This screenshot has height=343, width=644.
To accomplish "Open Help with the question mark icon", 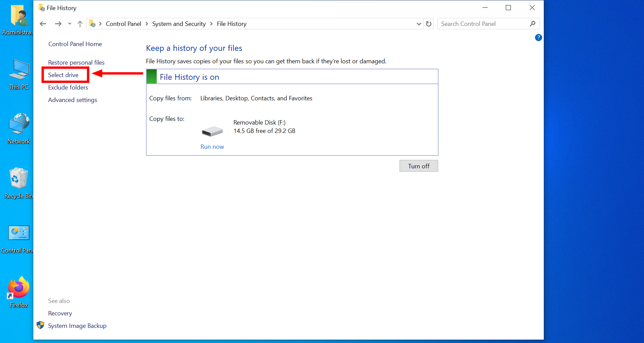I will pyautogui.click(x=538, y=38).
